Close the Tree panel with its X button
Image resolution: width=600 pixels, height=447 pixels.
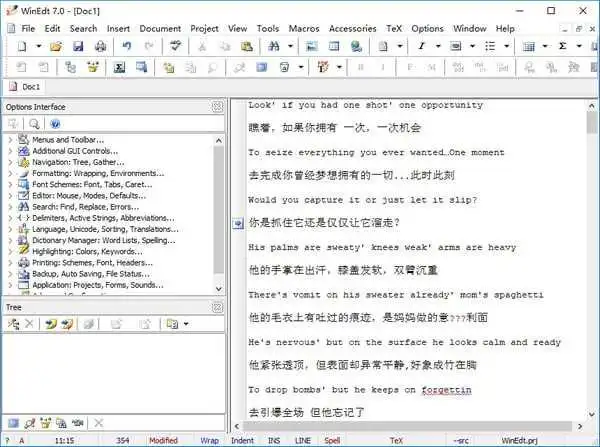tap(217, 307)
